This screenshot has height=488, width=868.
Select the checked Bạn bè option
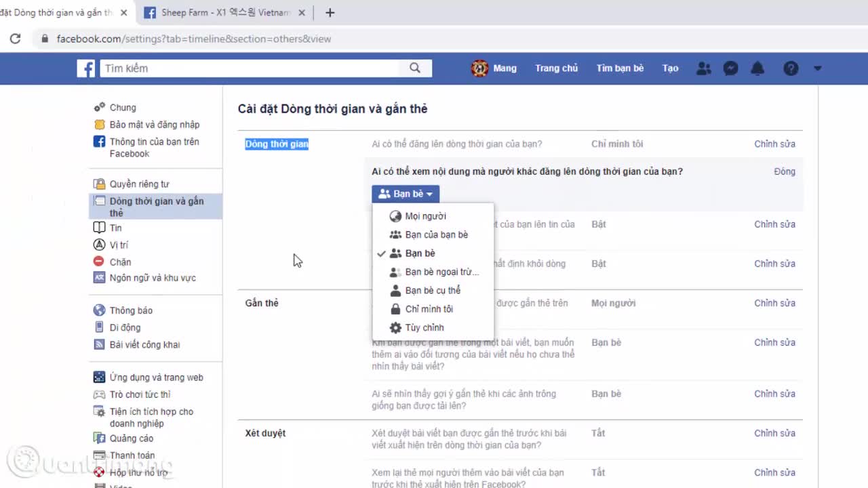click(x=433, y=253)
